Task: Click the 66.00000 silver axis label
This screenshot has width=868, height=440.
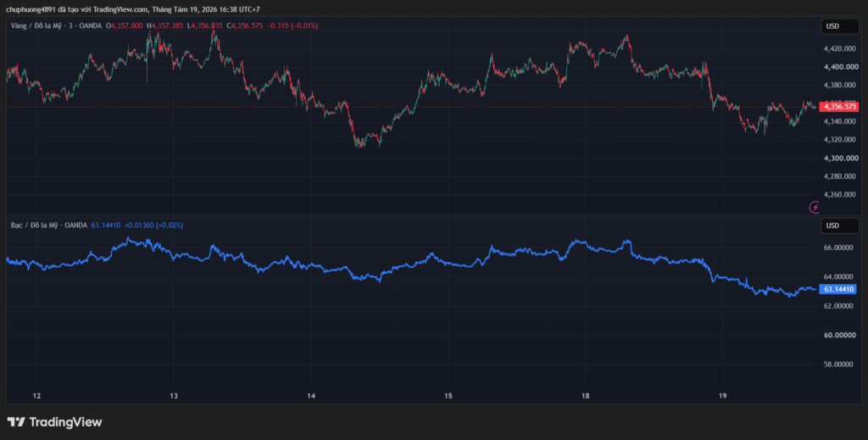Action: pyautogui.click(x=838, y=248)
